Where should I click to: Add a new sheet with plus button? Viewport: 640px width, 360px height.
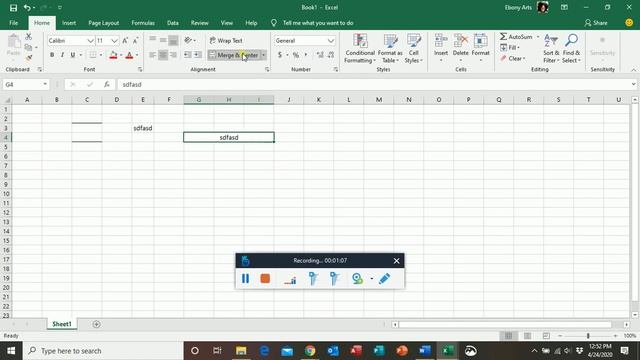tap(96, 324)
